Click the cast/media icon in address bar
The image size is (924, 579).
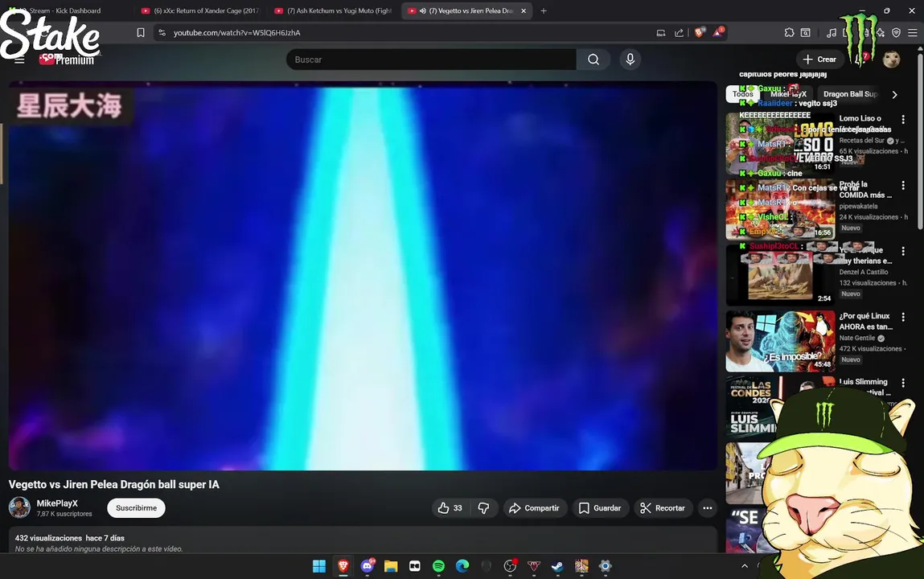(x=660, y=33)
